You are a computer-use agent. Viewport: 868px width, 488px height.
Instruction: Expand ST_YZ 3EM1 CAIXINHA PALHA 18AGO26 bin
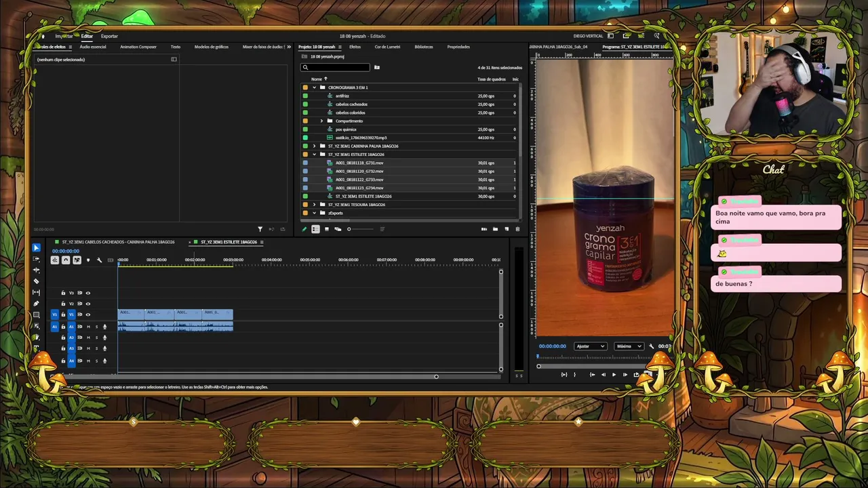[314, 146]
